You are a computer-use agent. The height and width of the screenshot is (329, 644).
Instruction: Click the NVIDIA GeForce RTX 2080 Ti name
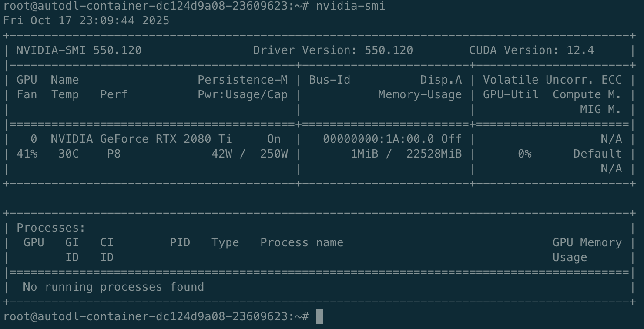tap(141, 139)
